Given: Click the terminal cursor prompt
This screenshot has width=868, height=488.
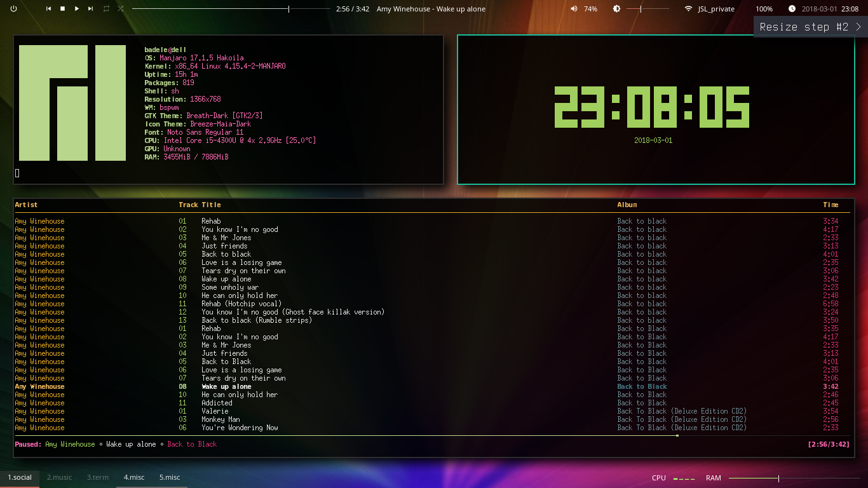Looking at the screenshot, I should pos(17,173).
